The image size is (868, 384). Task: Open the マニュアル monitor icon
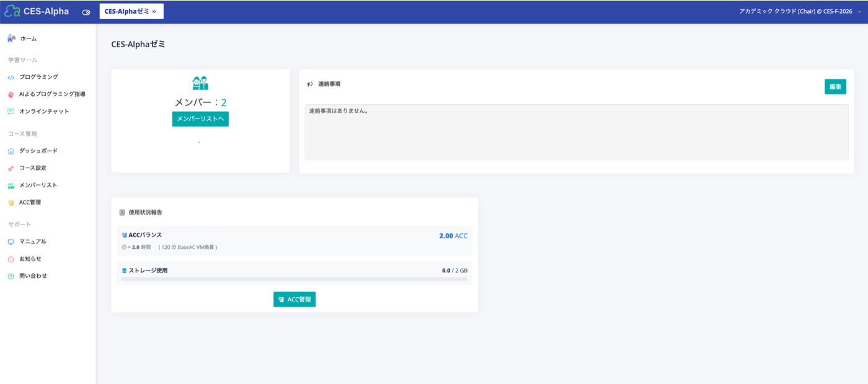point(11,242)
